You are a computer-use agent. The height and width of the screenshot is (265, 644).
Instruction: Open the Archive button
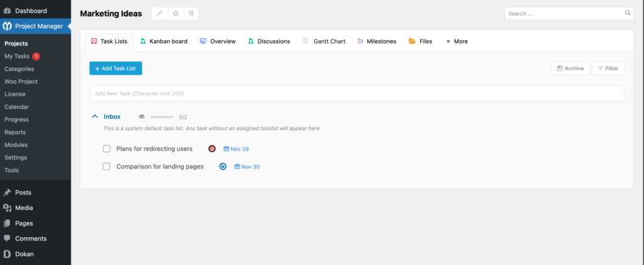[x=570, y=68]
